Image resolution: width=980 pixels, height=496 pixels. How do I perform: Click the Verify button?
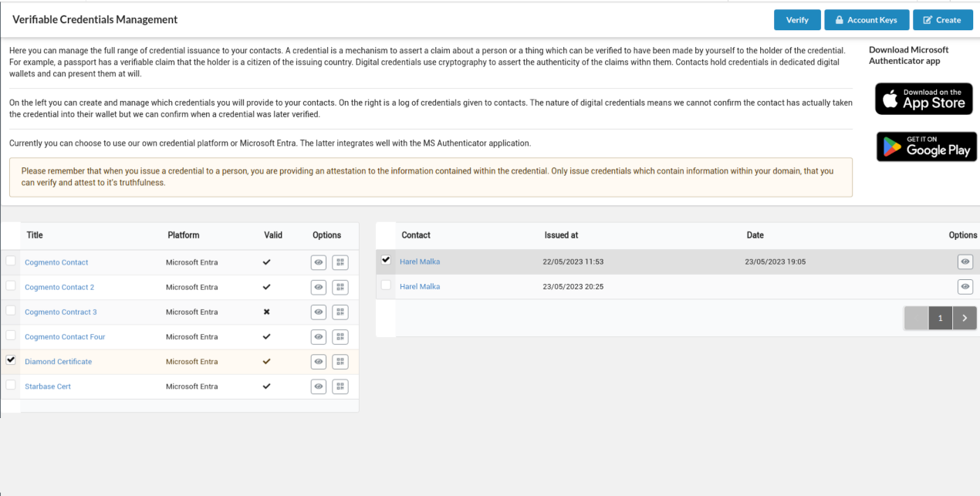point(797,20)
